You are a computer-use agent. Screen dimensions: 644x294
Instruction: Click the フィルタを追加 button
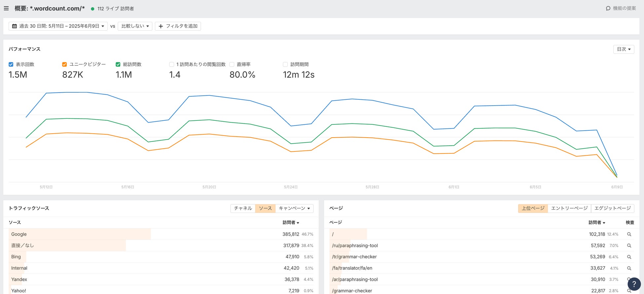click(178, 26)
